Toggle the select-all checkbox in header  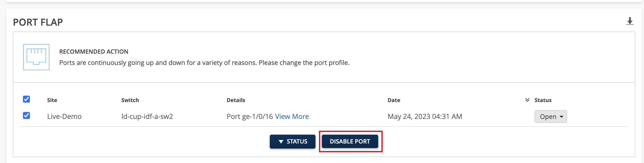pos(26,99)
